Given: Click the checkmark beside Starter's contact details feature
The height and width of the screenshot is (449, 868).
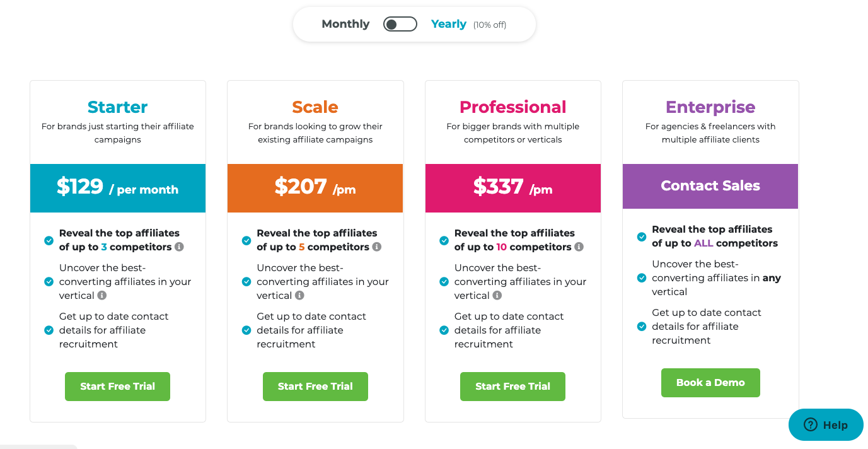Looking at the screenshot, I should tap(48, 330).
